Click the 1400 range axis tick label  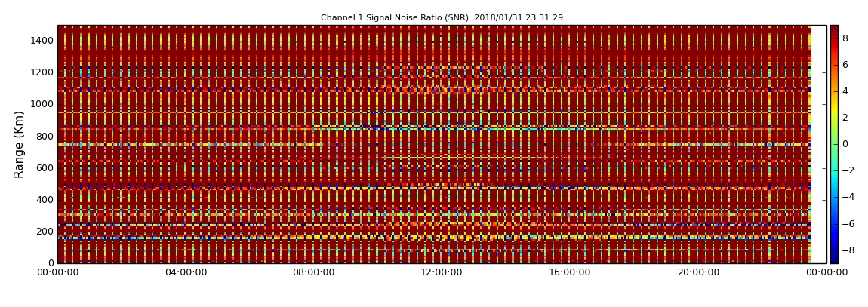41,41
